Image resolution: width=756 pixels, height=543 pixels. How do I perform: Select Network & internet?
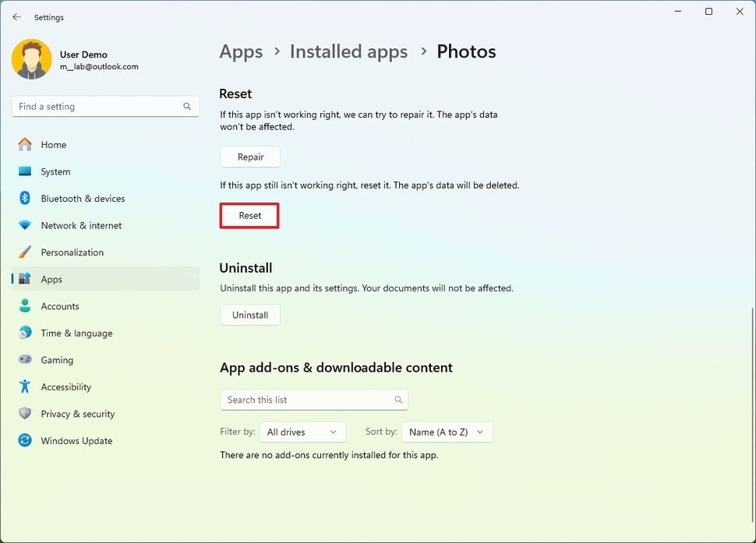[x=105, y=225]
